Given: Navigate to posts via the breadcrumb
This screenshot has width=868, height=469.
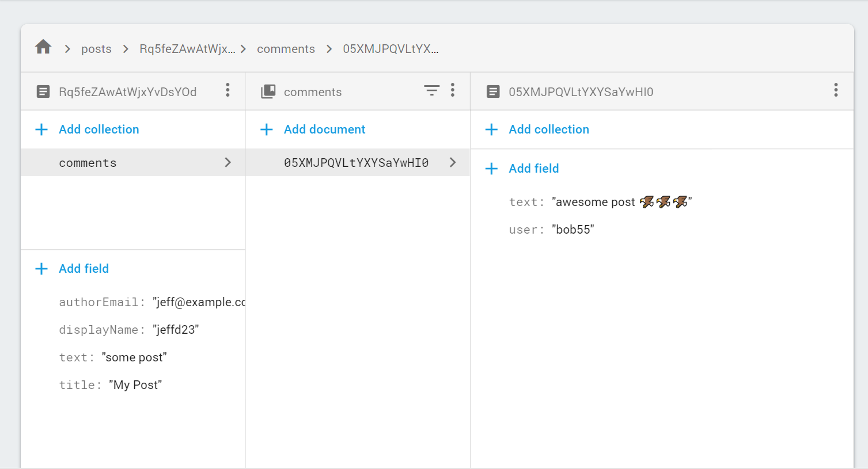Looking at the screenshot, I should pyautogui.click(x=96, y=49).
